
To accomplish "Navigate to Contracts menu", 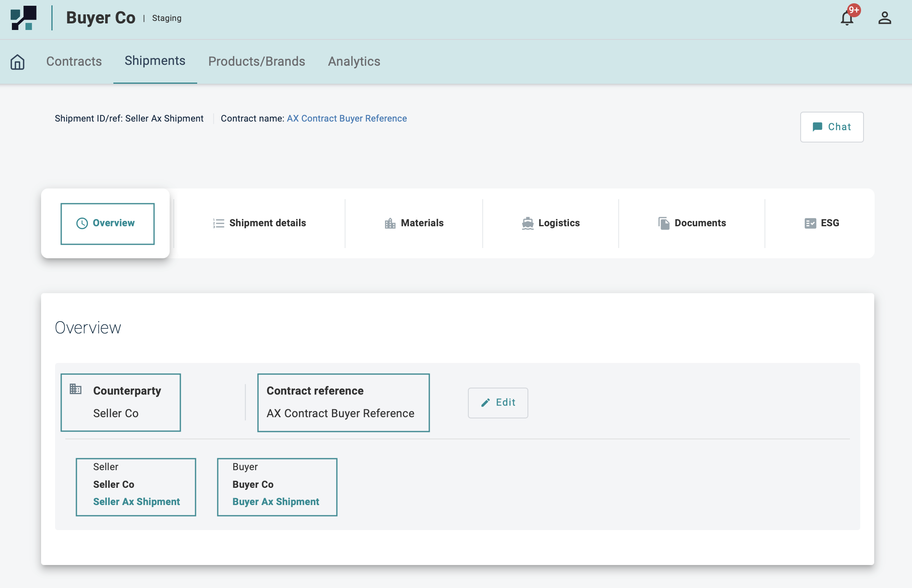I will [x=74, y=62].
